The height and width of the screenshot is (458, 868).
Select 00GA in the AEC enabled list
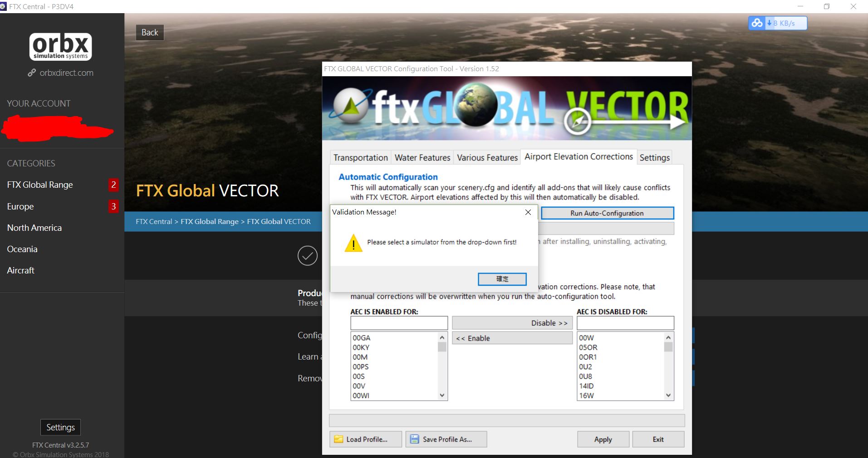coord(361,338)
